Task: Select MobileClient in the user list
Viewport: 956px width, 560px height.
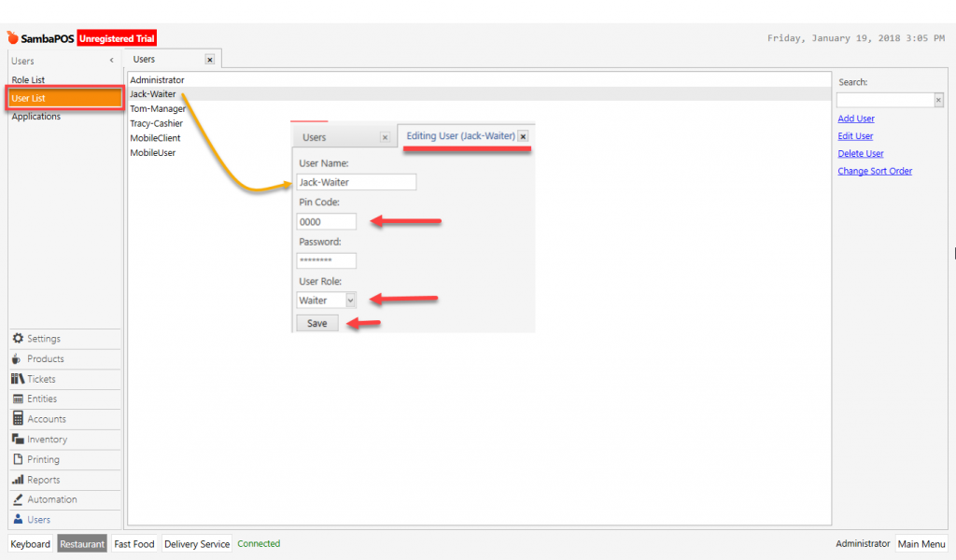Action: coord(479,138)
